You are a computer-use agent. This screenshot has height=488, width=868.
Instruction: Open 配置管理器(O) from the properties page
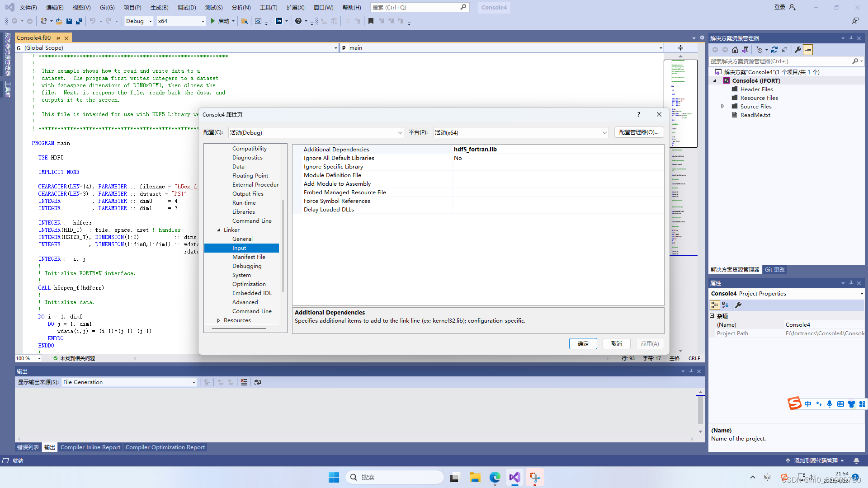point(639,132)
